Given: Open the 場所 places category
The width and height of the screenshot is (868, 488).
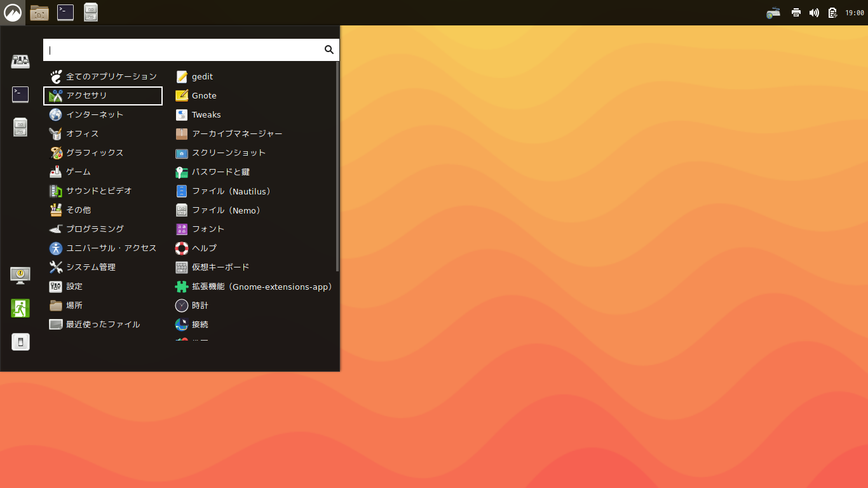Looking at the screenshot, I should [x=103, y=306].
